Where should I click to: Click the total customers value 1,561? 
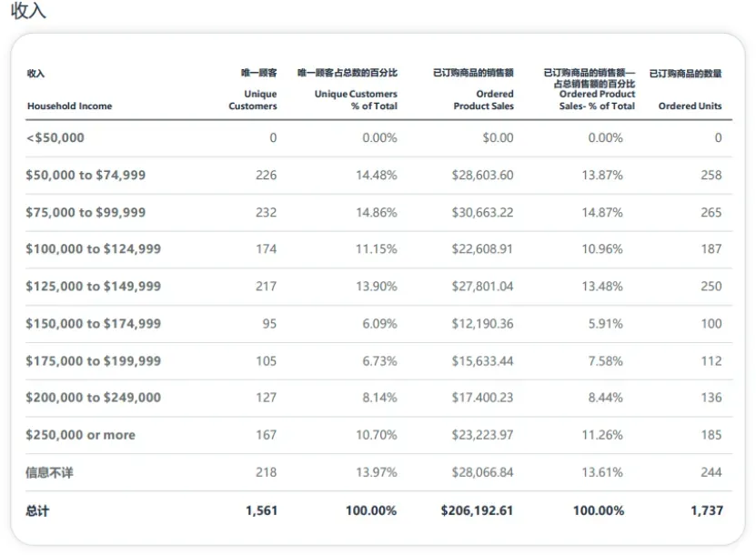tap(262, 511)
